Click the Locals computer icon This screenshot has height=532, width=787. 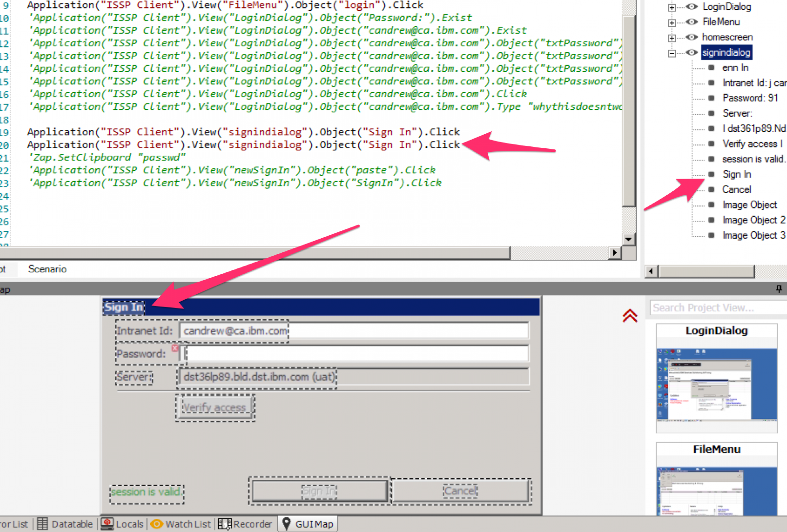click(107, 524)
